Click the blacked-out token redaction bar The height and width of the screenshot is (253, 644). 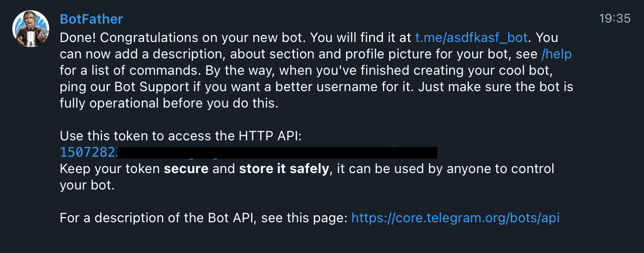(277, 152)
